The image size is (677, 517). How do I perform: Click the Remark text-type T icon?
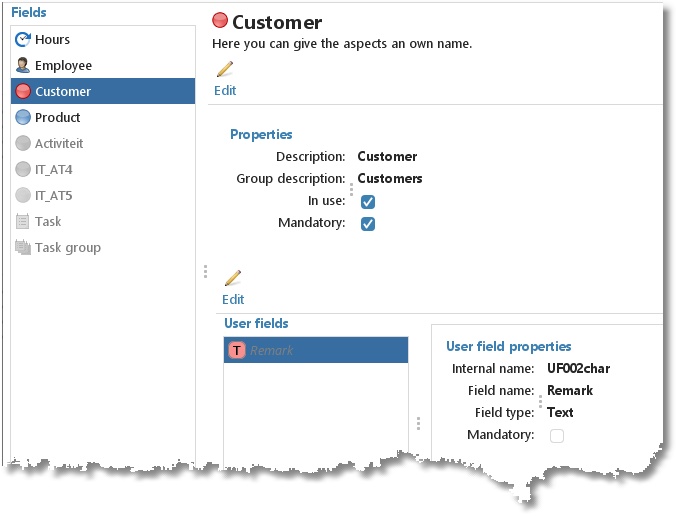pos(237,350)
